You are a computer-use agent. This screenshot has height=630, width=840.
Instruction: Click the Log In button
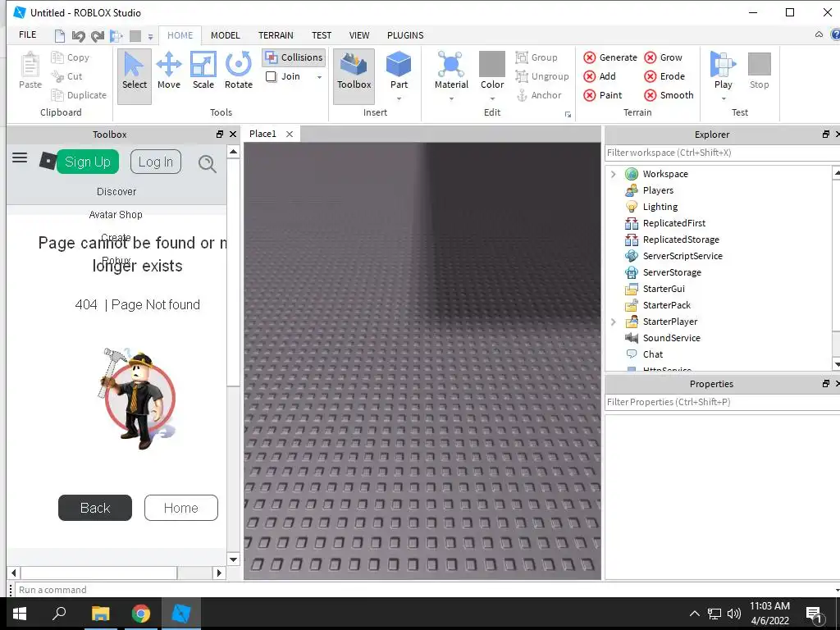coord(156,162)
